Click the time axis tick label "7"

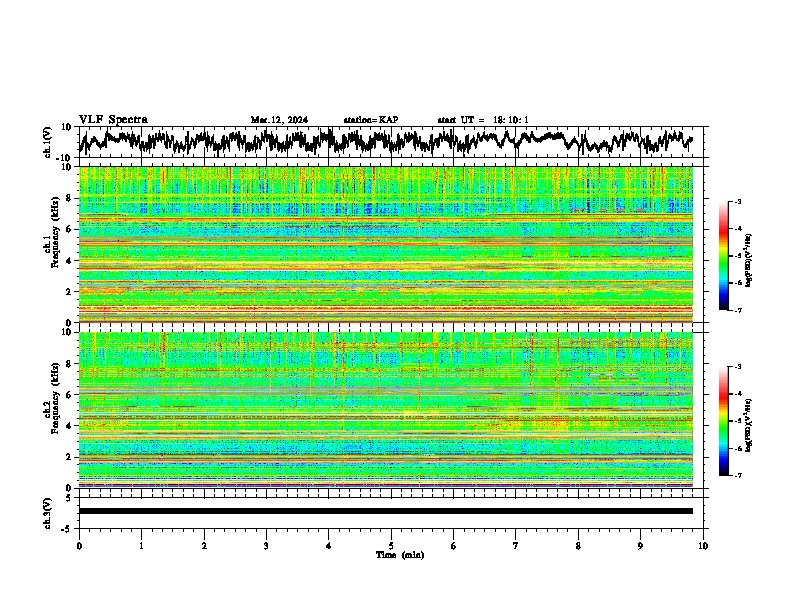pyautogui.click(x=516, y=546)
